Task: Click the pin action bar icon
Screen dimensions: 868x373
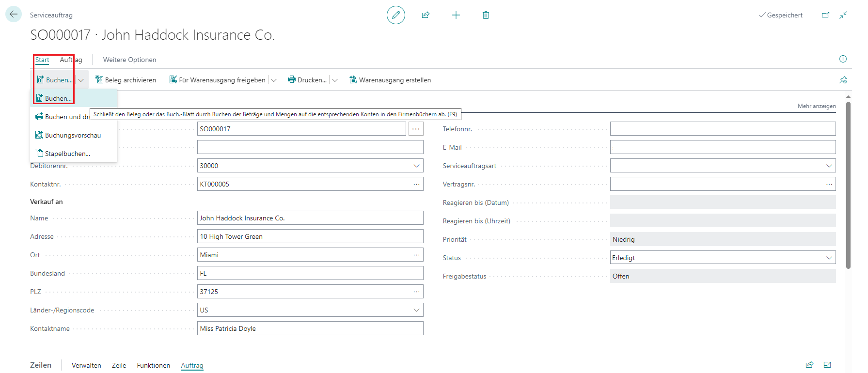Action: (x=843, y=80)
